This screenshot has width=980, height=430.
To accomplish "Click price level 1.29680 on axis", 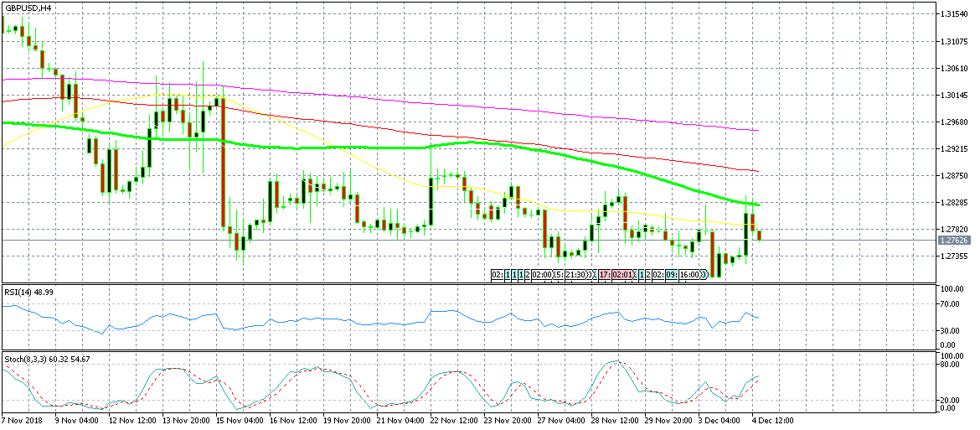I will [954, 122].
